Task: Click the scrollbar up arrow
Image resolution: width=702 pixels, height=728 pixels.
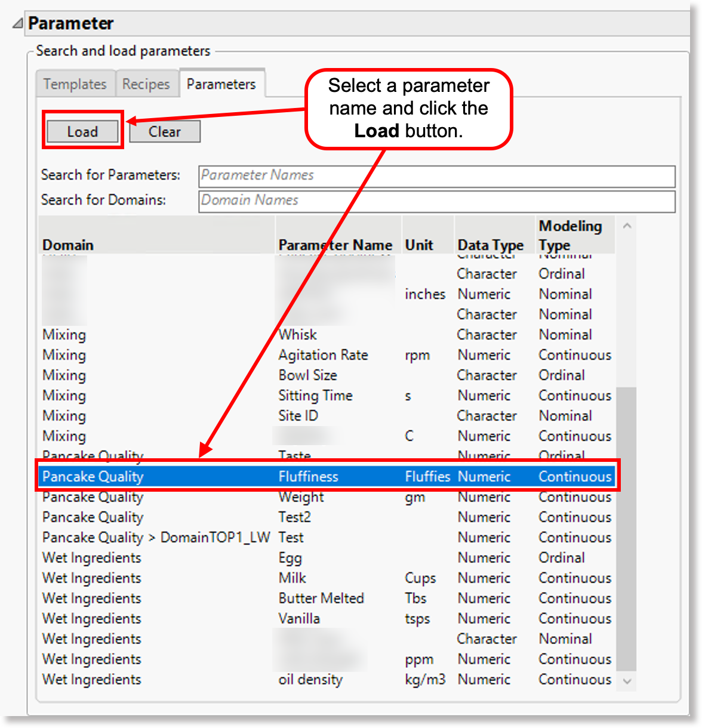Action: (x=627, y=226)
